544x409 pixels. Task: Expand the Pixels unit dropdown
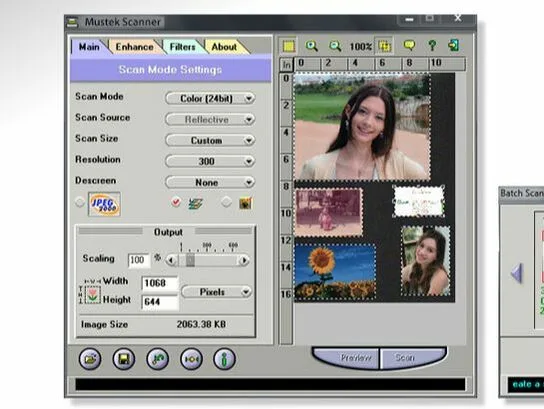point(216,292)
